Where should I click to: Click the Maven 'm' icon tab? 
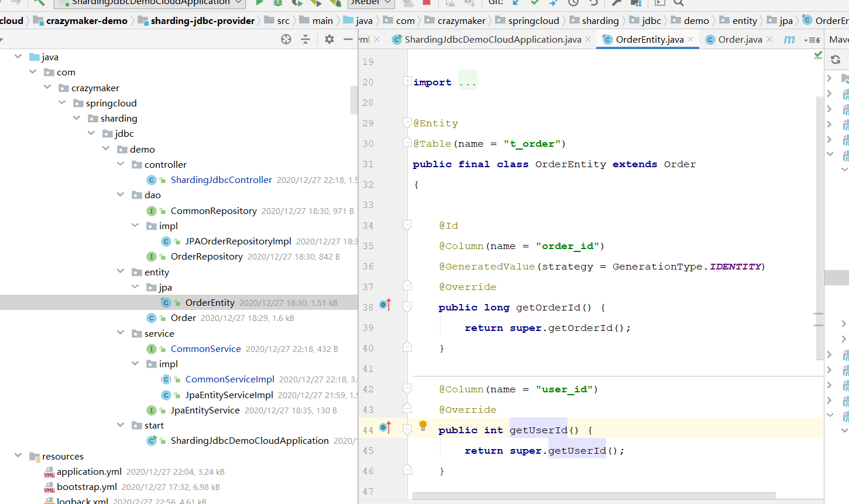[789, 39]
